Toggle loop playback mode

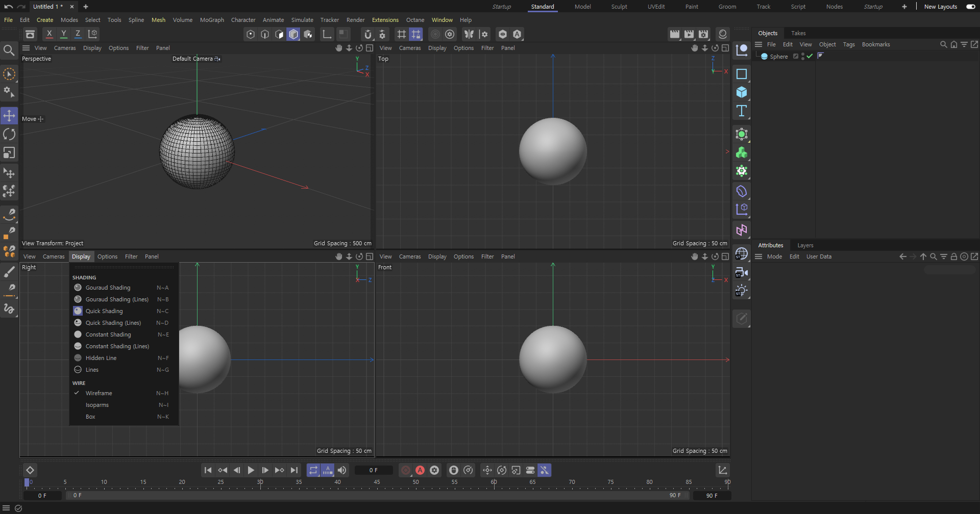[313, 470]
